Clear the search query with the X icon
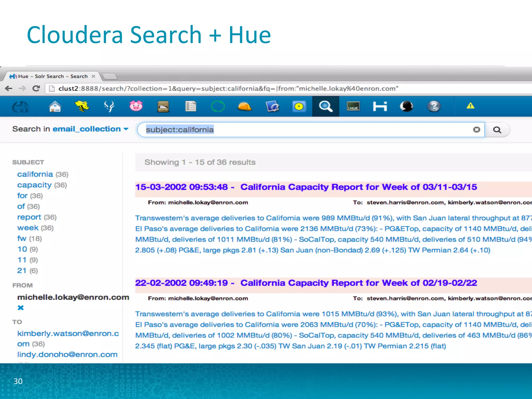 coord(476,130)
